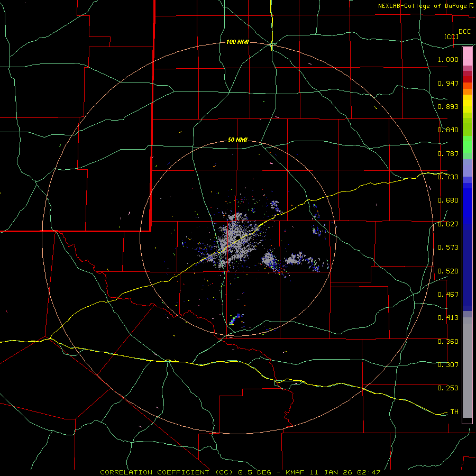Click the 0.253 scale value
Image resolution: width=476 pixels, height=476 pixels.
448,388
